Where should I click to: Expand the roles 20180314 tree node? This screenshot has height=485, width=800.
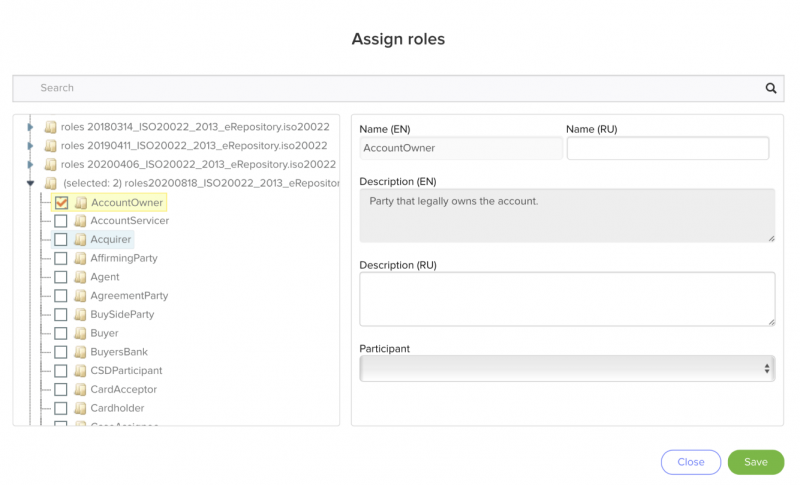pos(30,127)
